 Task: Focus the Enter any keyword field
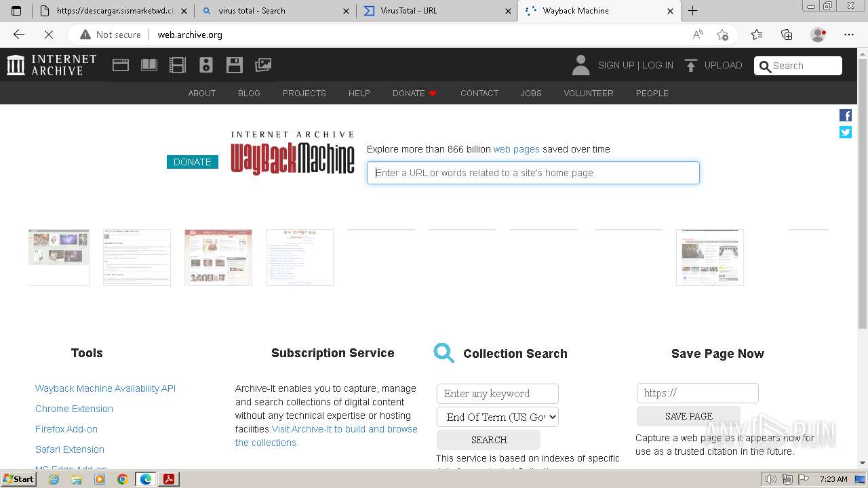tap(498, 394)
